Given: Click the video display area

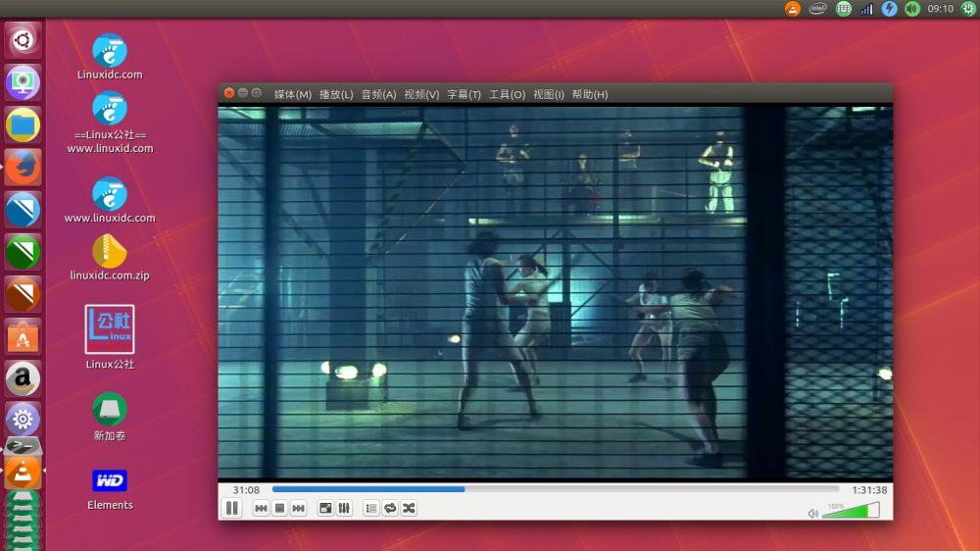Looking at the screenshot, I should [555, 293].
